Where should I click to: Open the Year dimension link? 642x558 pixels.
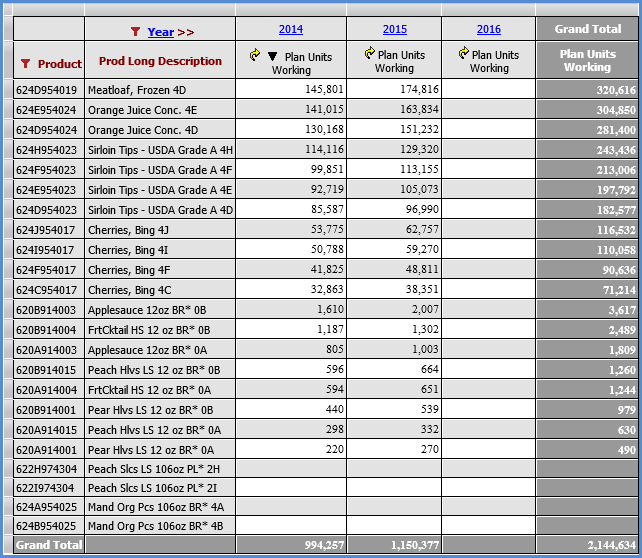click(160, 32)
